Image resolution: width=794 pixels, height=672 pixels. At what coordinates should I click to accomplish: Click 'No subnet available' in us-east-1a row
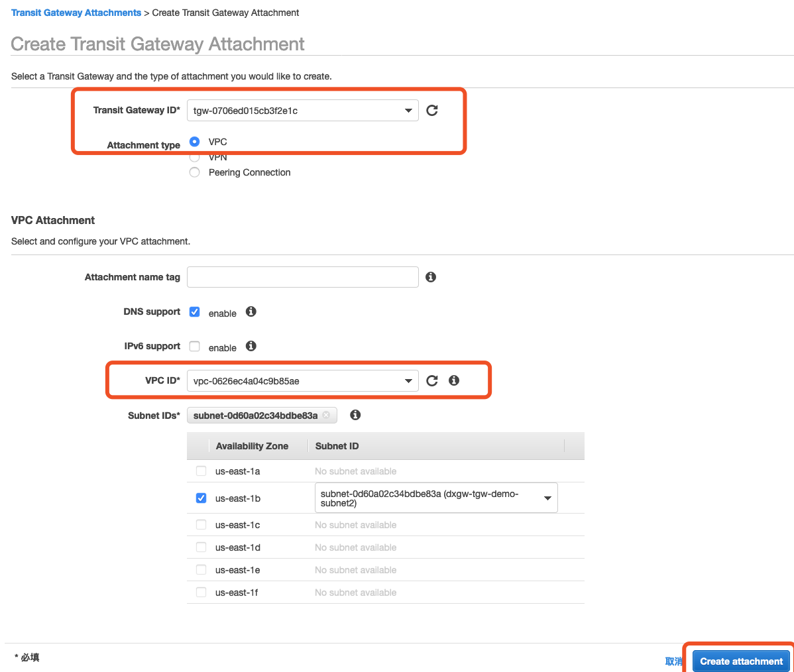(355, 471)
